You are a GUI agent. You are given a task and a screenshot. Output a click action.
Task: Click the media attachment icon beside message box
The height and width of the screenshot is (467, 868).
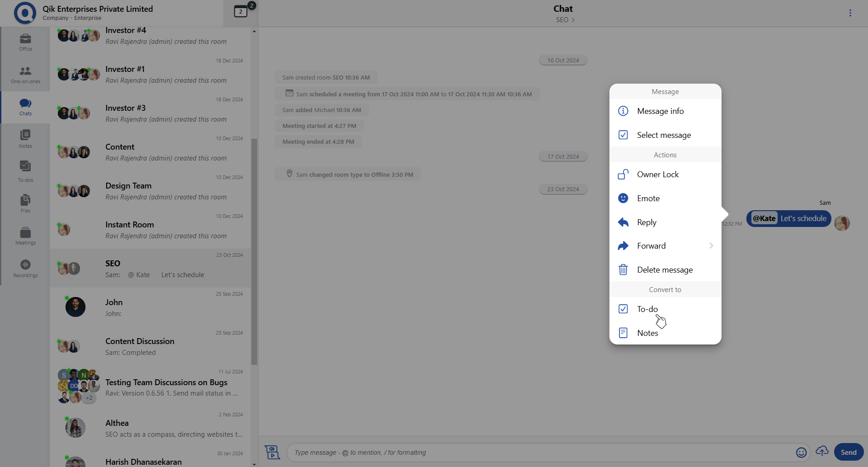click(272, 452)
